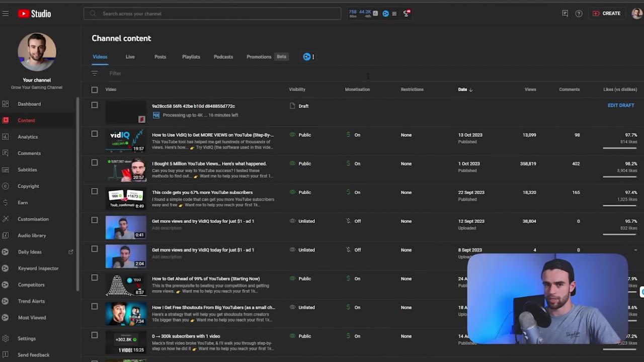Click the search across your channel field
The width and height of the screenshot is (644, 362).
(x=212, y=14)
